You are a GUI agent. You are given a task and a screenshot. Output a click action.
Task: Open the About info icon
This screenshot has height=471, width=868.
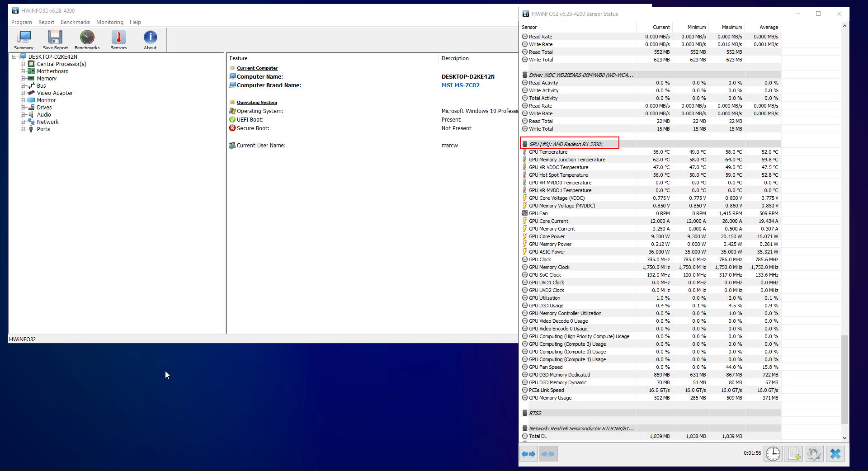coord(150,40)
